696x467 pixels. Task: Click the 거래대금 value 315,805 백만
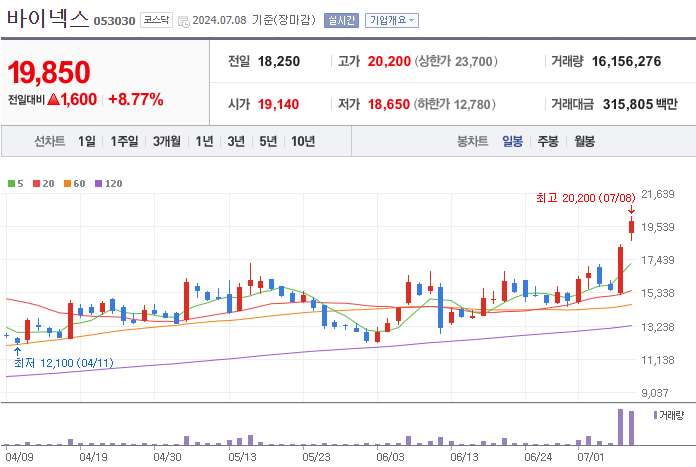[x=640, y=104]
